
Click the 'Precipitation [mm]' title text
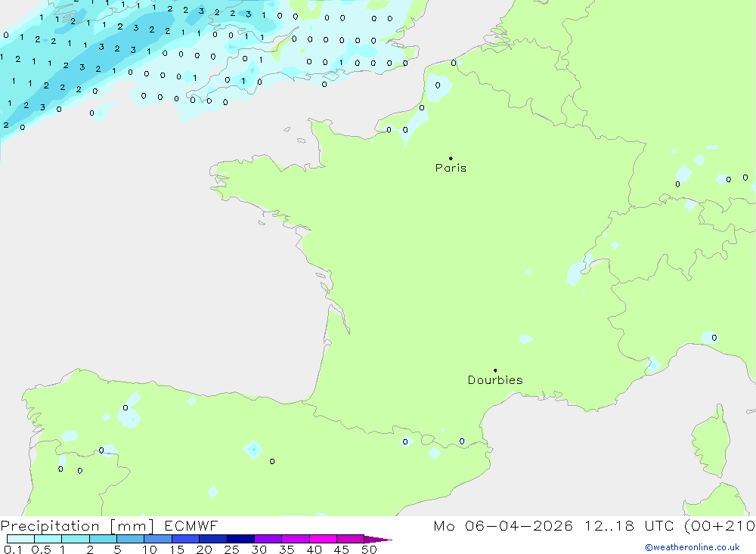77,526
